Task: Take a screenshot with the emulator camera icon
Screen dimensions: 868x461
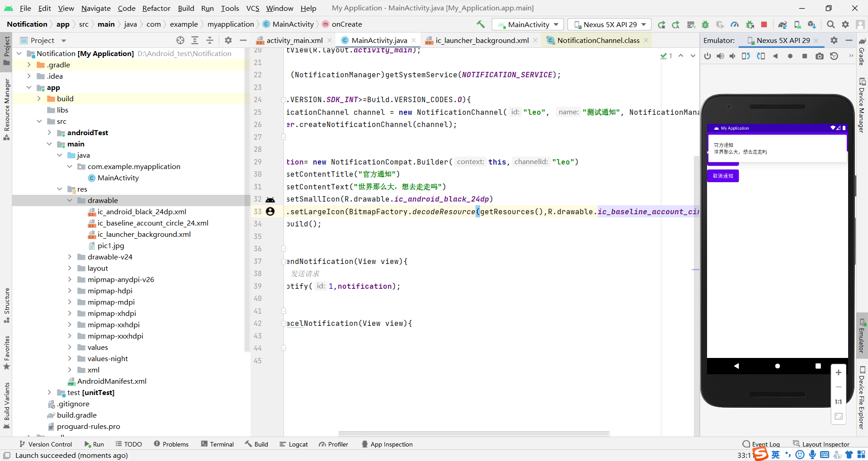Action: (819, 56)
